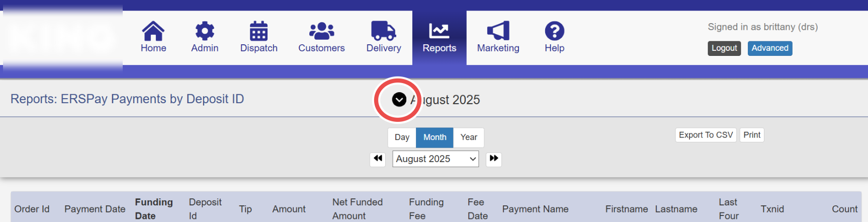Viewport: 868px width, 222px height.
Task: Click the Advanced button
Action: click(770, 48)
